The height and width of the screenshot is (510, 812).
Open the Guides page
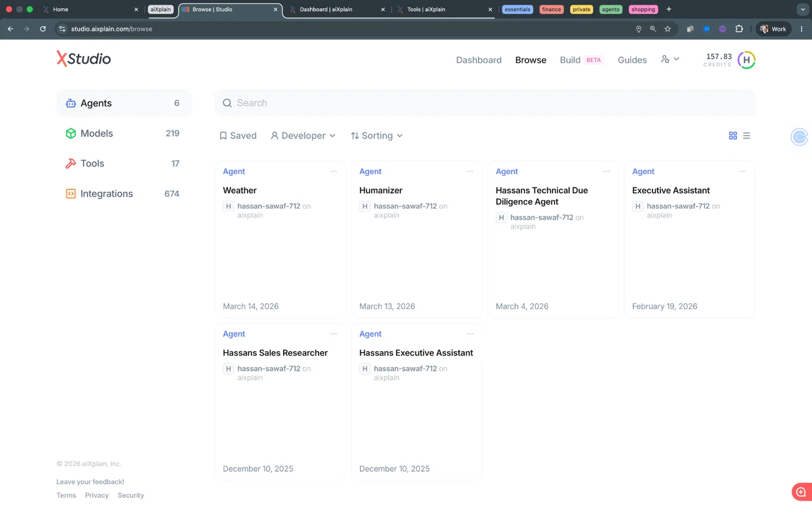[x=632, y=60]
